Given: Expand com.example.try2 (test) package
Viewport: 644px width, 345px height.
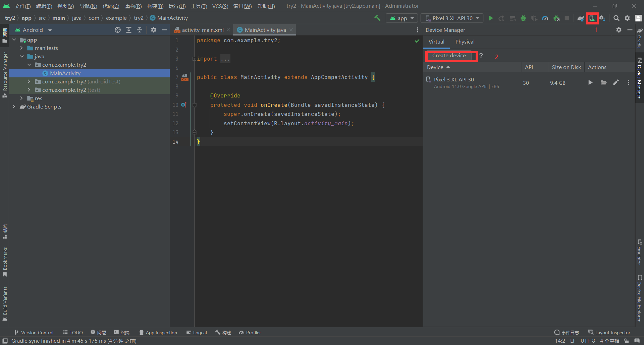Looking at the screenshot, I should [x=29, y=90].
